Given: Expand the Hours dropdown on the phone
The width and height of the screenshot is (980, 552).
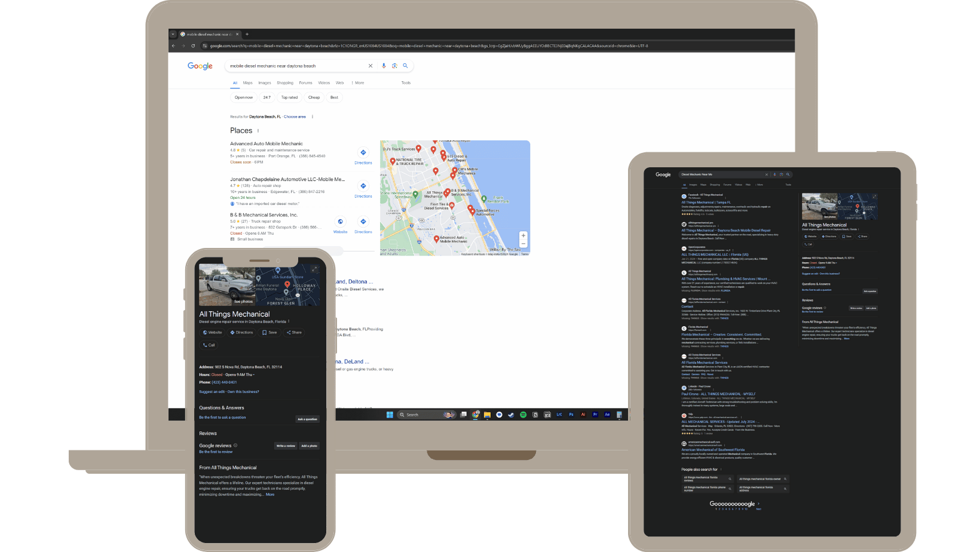Looking at the screenshot, I should click(254, 375).
